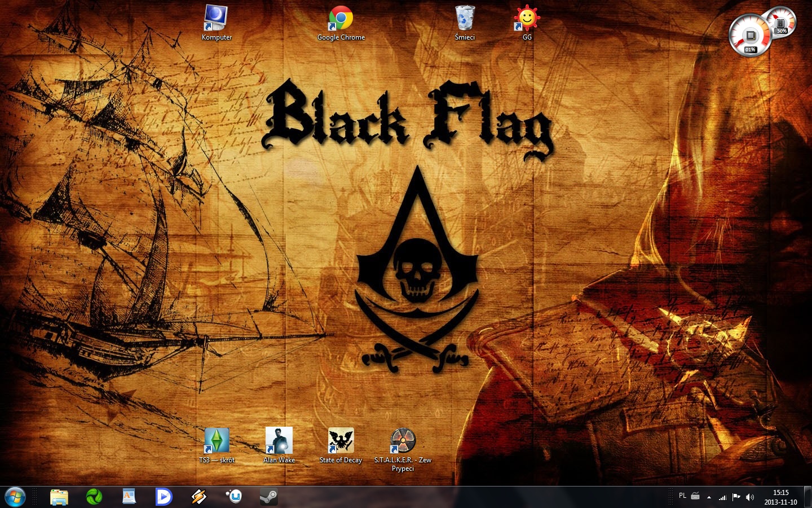Open Steam from the taskbar

[x=268, y=497]
